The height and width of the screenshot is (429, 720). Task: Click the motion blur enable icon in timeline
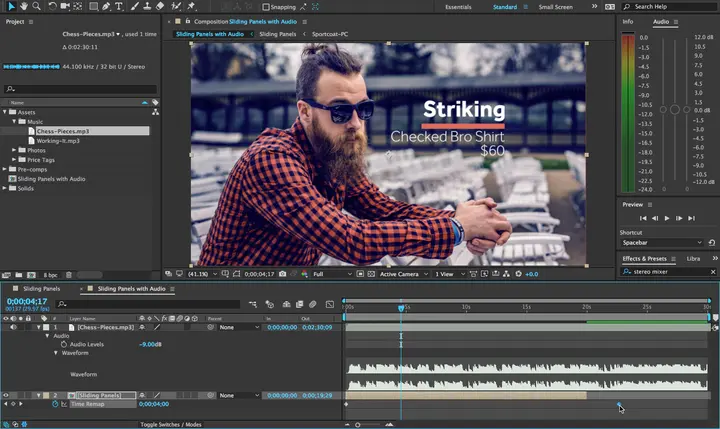tap(313, 304)
